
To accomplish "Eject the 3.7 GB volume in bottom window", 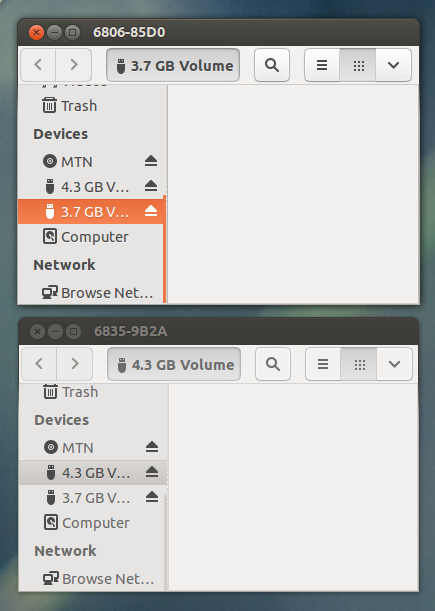I will [152, 497].
